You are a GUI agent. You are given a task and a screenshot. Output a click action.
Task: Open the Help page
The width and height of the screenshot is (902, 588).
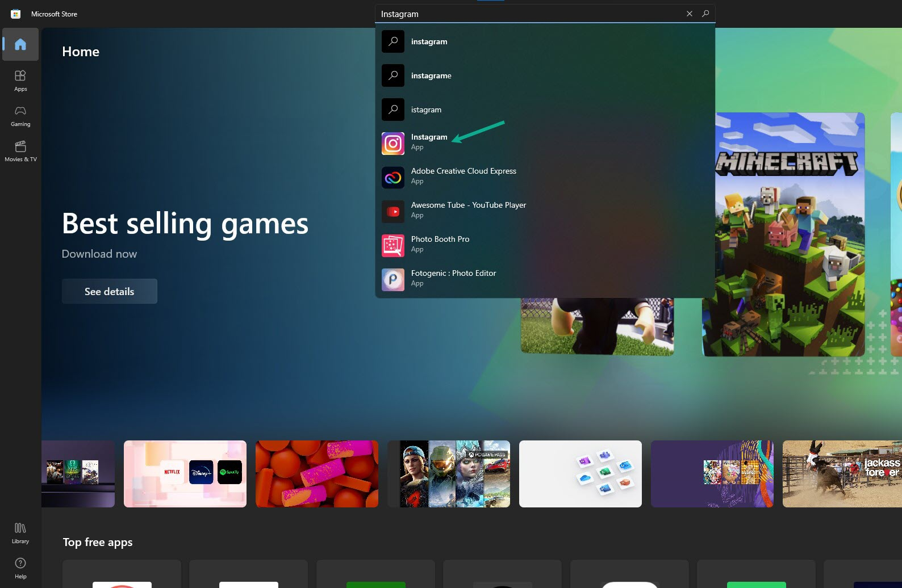point(20,568)
